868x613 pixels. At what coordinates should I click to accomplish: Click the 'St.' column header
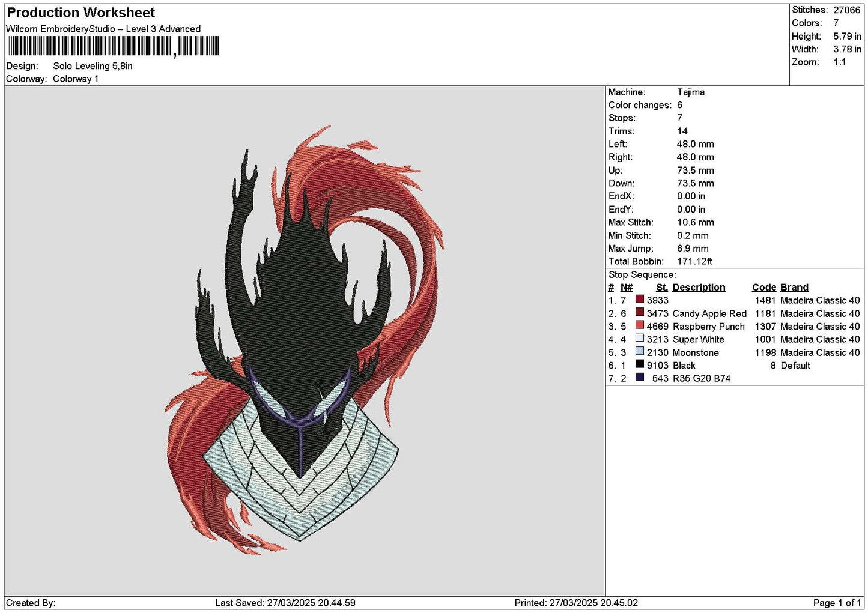point(662,288)
